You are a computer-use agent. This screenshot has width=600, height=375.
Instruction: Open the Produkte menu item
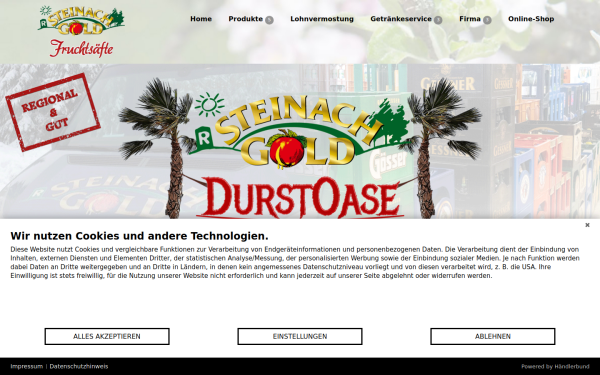246,19
